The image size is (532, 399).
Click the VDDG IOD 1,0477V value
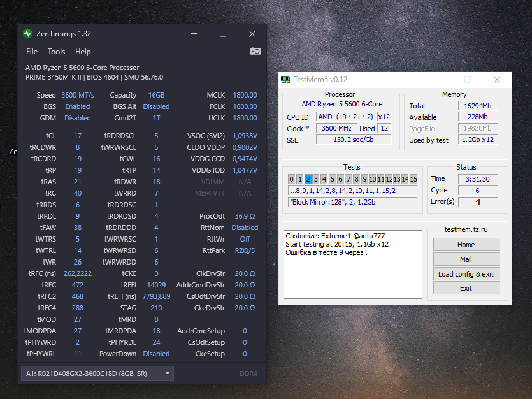(x=245, y=170)
